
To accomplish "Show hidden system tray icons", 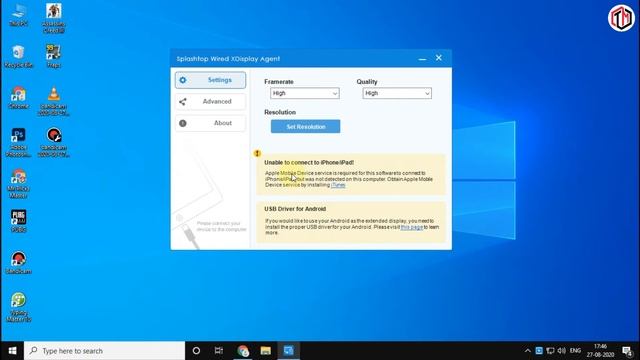I will point(527,351).
